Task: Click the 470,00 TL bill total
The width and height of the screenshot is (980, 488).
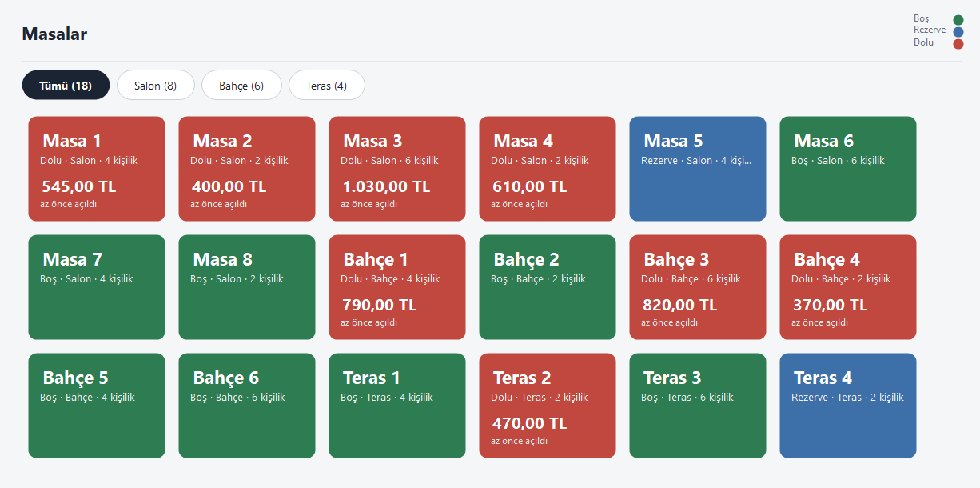Action: [x=530, y=423]
